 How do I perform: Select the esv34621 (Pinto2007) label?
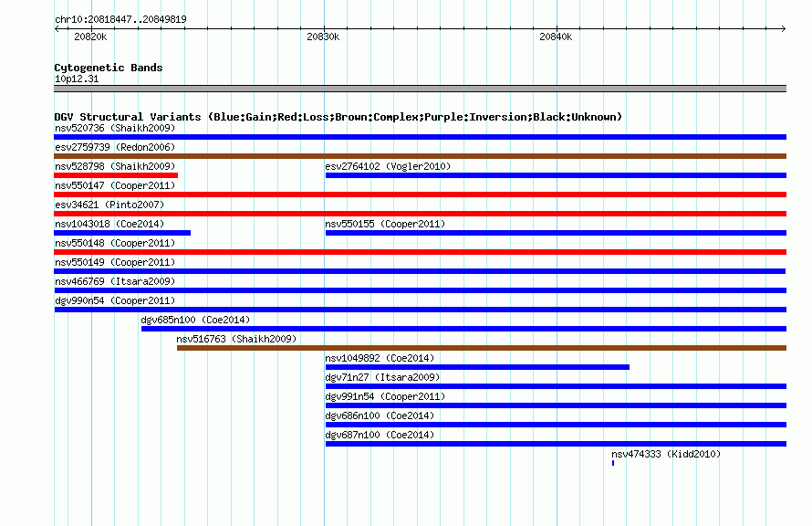click(x=109, y=205)
